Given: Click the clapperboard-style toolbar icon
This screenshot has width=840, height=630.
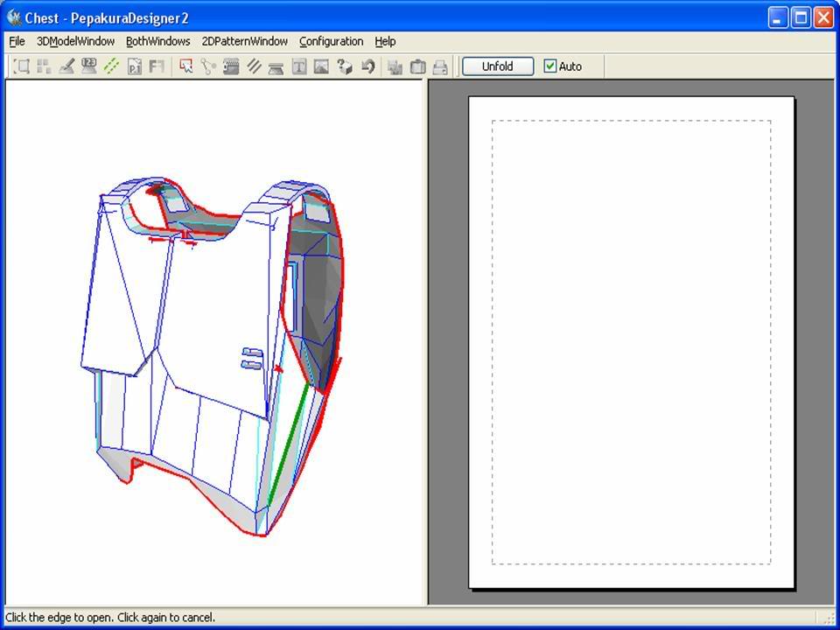Looking at the screenshot, I should tap(231, 66).
